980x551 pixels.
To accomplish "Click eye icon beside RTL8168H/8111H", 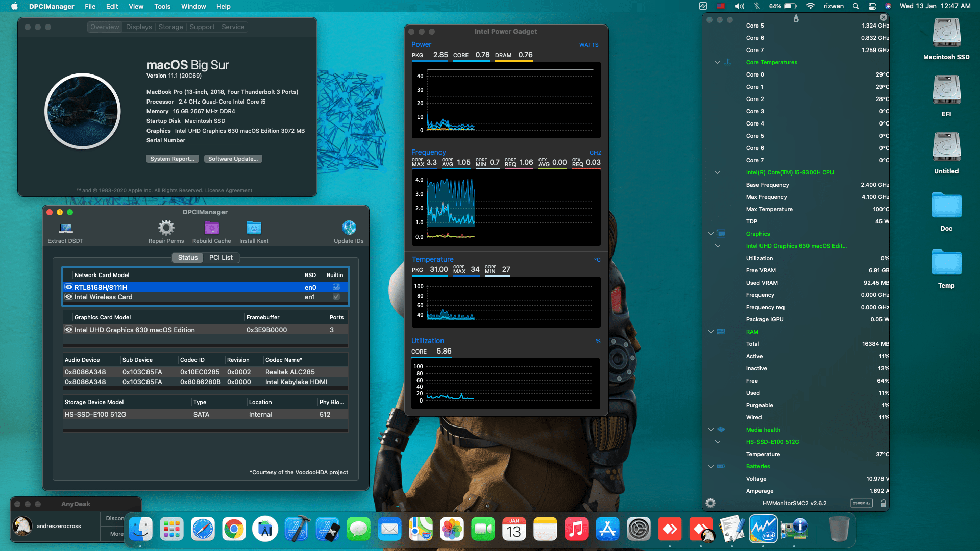I will [x=69, y=287].
